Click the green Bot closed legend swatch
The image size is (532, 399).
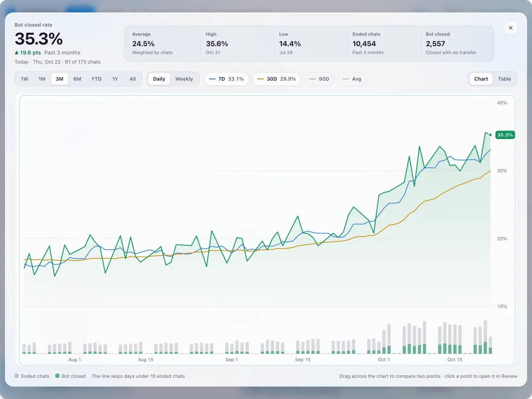tap(57, 376)
